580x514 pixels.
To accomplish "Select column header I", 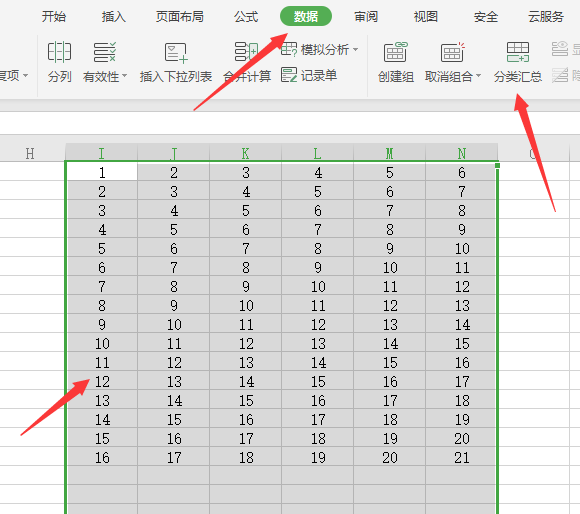I will pos(101,153).
